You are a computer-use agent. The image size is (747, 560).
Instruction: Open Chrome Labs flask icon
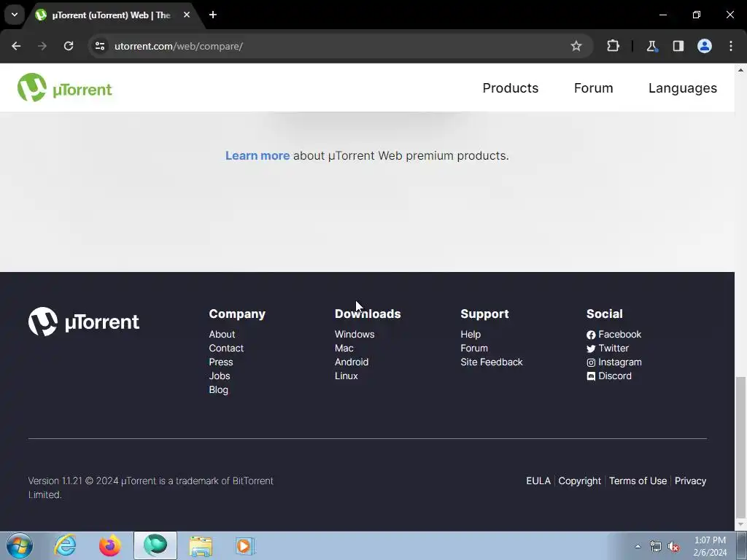[651, 46]
